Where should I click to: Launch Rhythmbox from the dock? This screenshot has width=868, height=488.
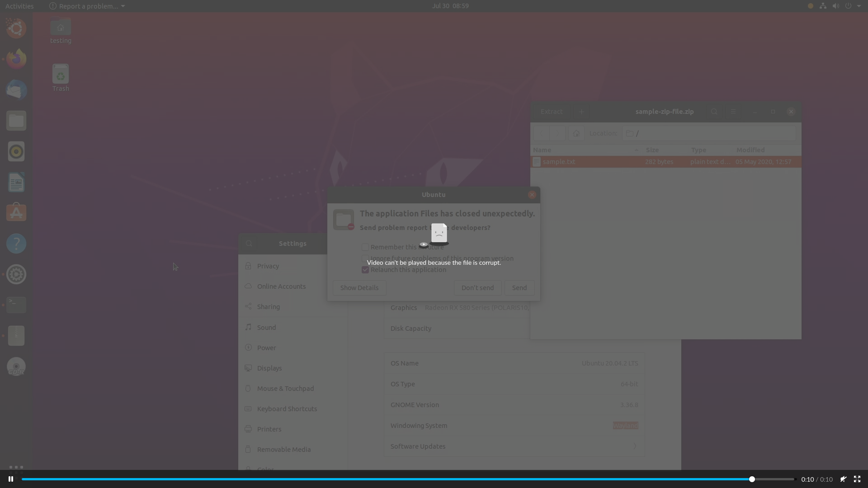coord(16,151)
